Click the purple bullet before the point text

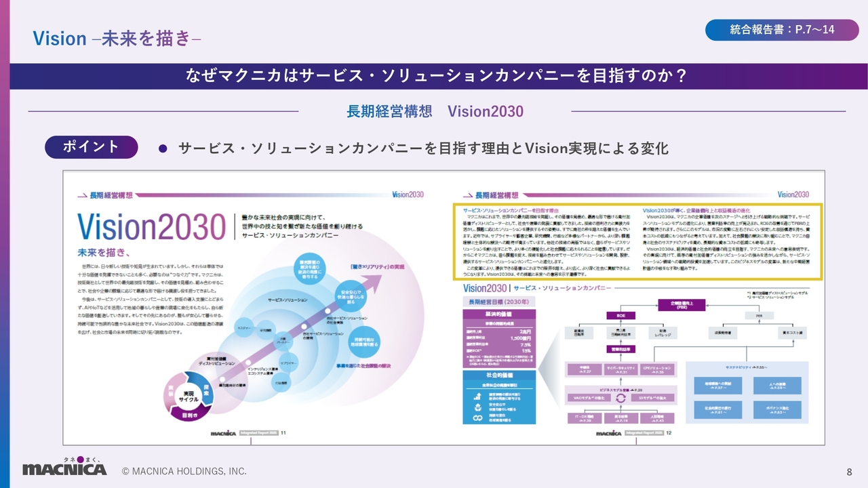162,148
